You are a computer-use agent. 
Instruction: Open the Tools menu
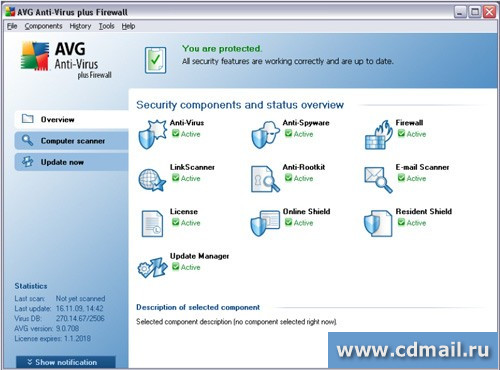(106, 26)
